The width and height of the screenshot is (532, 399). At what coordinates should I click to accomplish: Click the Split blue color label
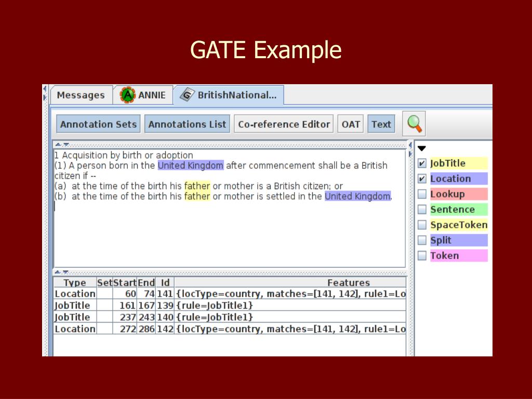459,240
